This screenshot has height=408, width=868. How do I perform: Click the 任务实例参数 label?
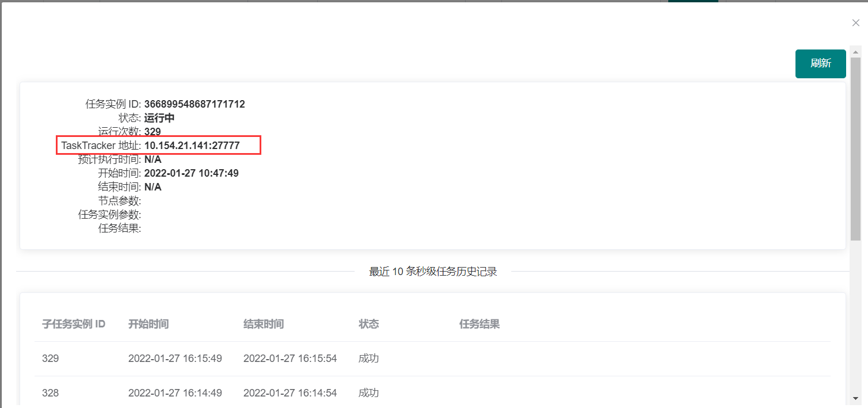(110, 215)
